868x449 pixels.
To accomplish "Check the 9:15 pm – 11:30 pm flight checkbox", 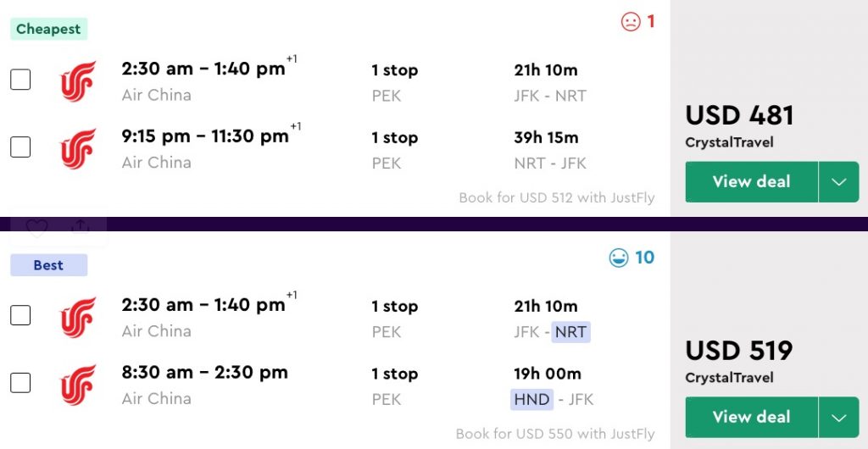I will pos(20,147).
